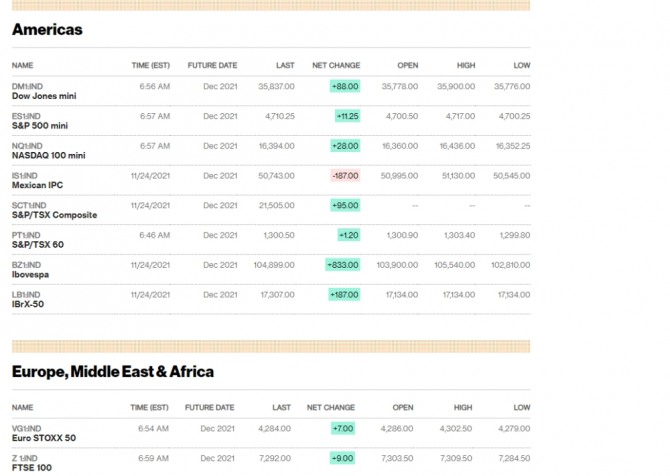Click the Americas FUTURE DATE column header
Screen dimensions: 670x476
212,65
